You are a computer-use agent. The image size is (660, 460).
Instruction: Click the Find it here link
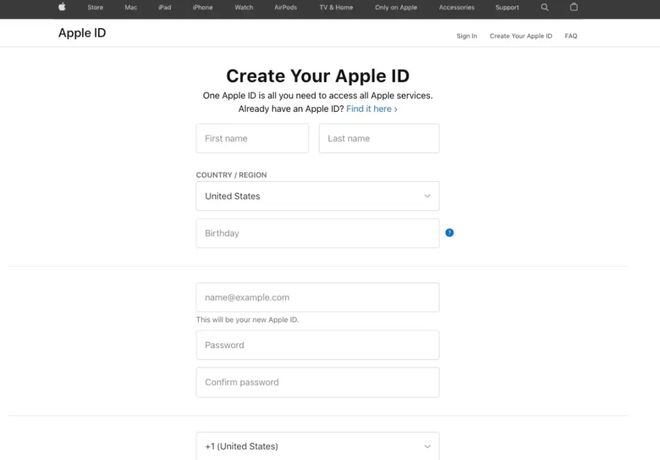coord(372,109)
